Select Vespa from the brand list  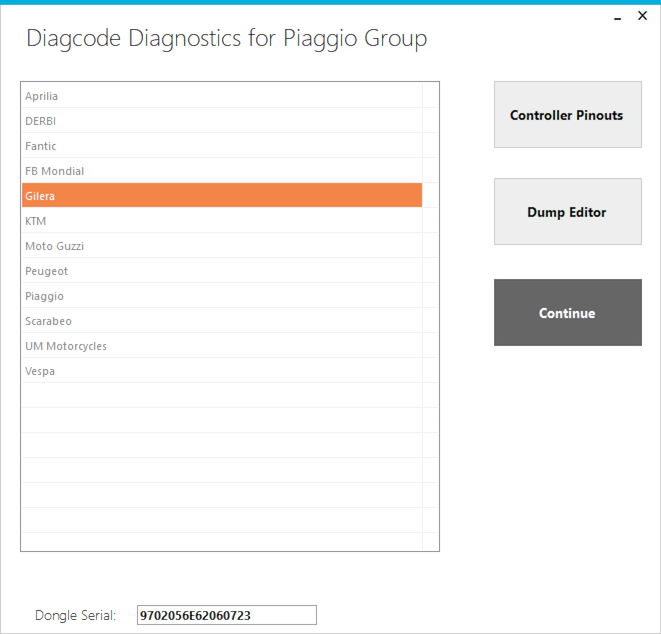point(222,371)
